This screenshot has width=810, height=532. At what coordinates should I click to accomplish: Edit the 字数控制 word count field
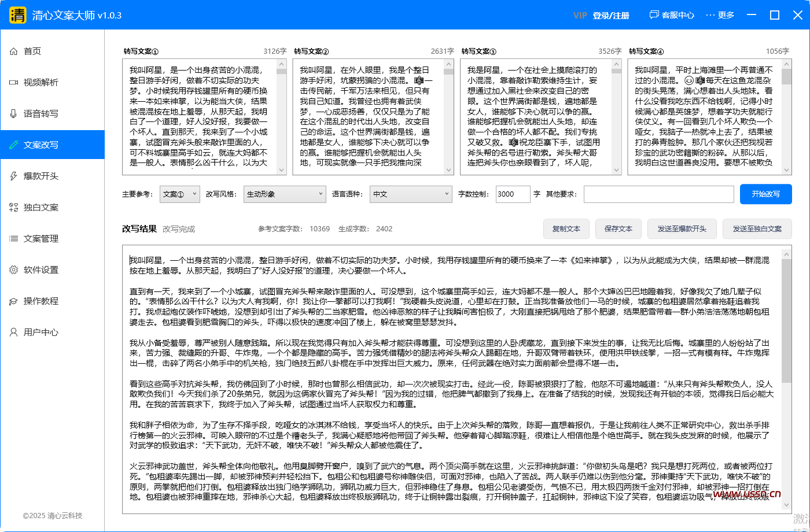point(513,194)
